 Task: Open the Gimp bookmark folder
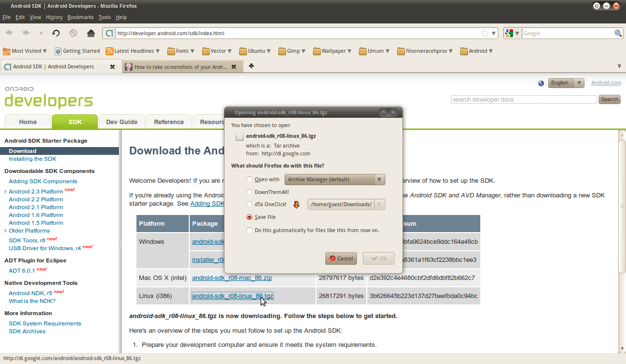point(292,51)
